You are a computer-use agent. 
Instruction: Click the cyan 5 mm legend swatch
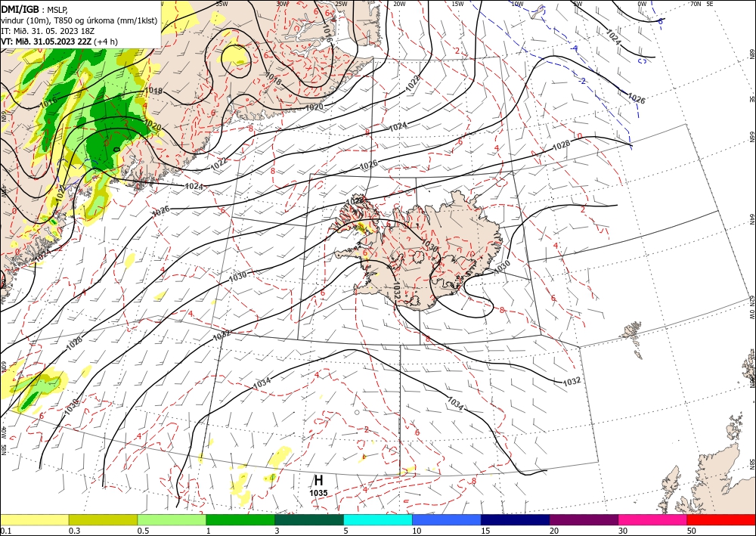point(378,519)
